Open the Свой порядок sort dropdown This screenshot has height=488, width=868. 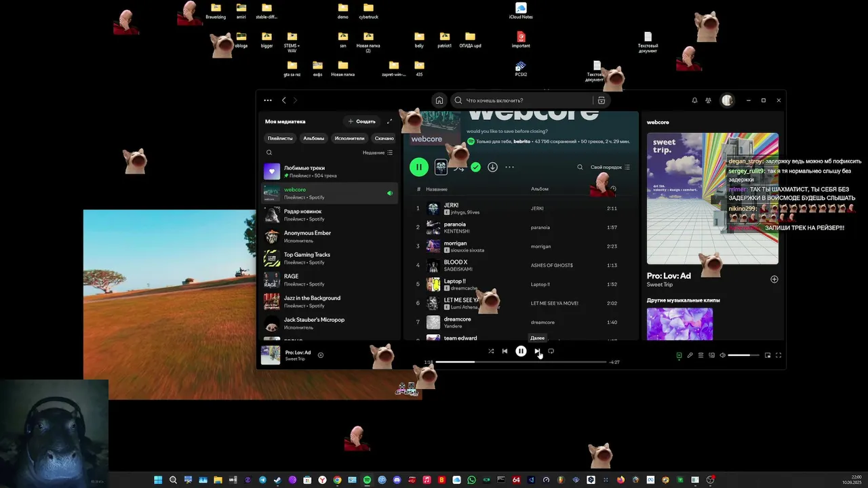click(x=610, y=167)
